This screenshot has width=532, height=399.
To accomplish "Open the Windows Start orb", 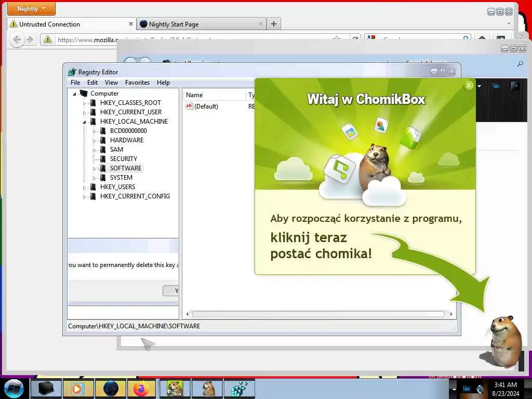I will tap(14, 389).
